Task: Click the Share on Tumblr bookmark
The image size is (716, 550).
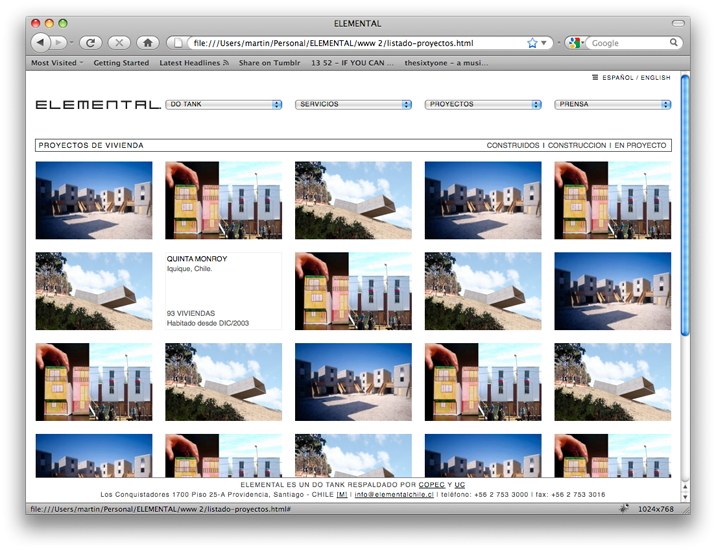Action: tap(269, 63)
